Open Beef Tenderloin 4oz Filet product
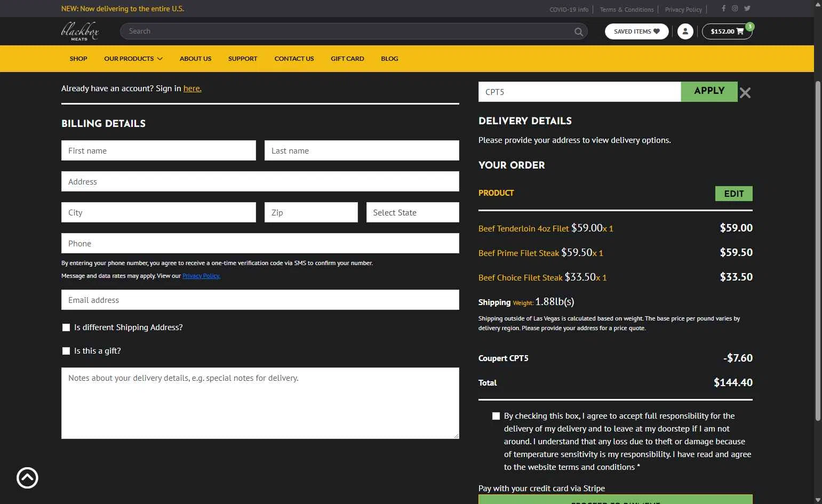This screenshot has height=504, width=822. 523,228
